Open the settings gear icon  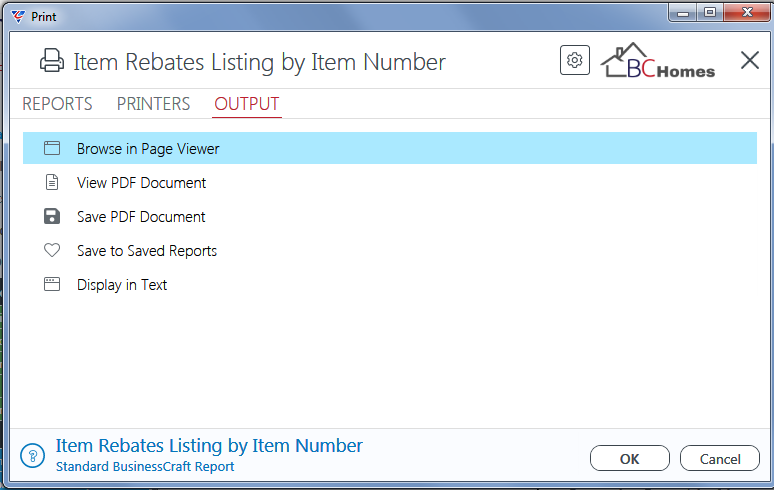point(575,60)
